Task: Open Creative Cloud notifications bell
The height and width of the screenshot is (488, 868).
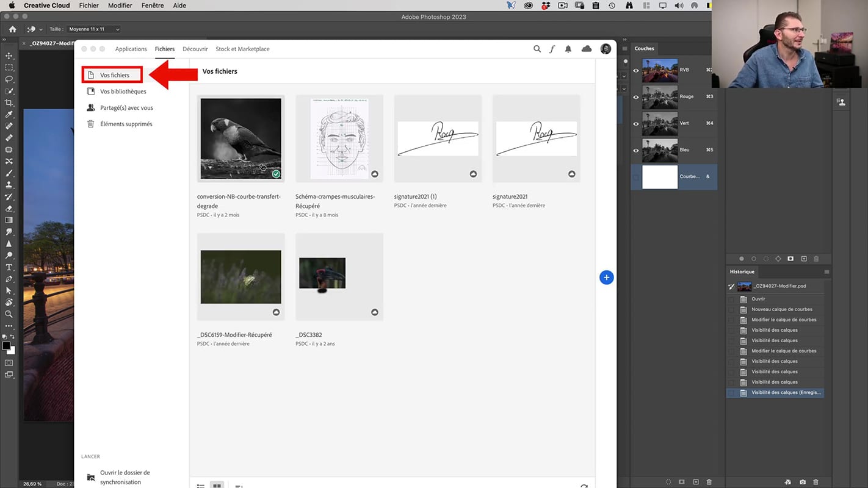Action: (568, 49)
